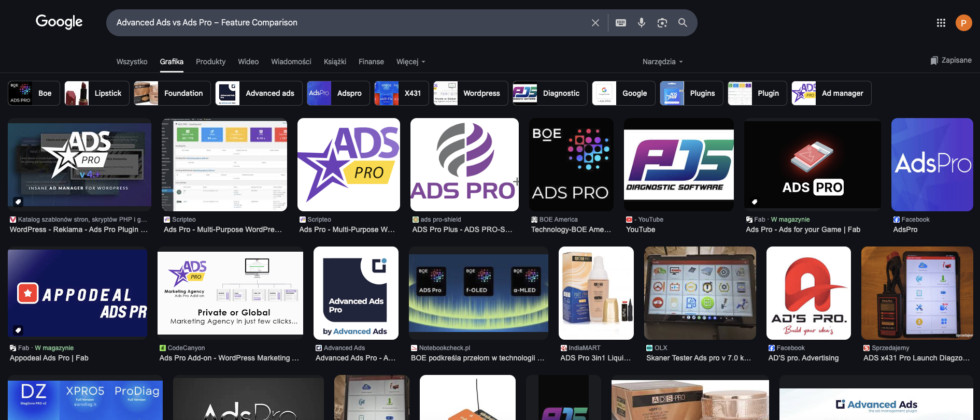Expand the Więcej dropdown
The height and width of the screenshot is (420, 980).
point(411,62)
